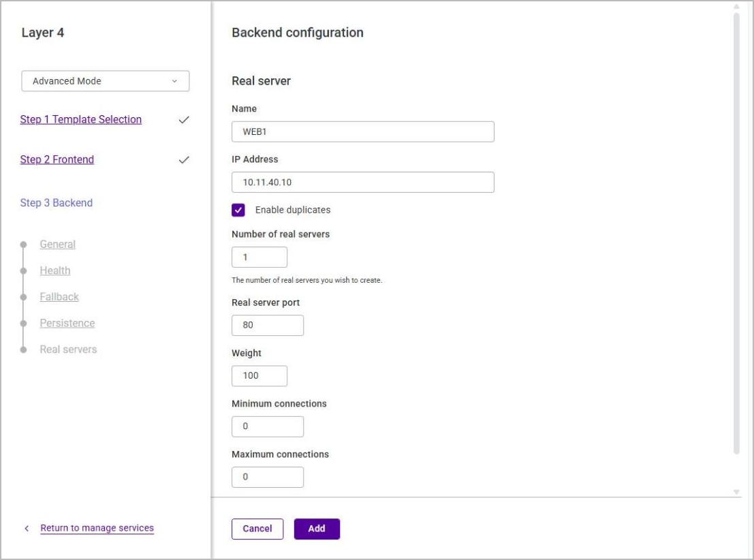The height and width of the screenshot is (560, 754).
Task: Open the General backend section
Action: [x=58, y=245]
